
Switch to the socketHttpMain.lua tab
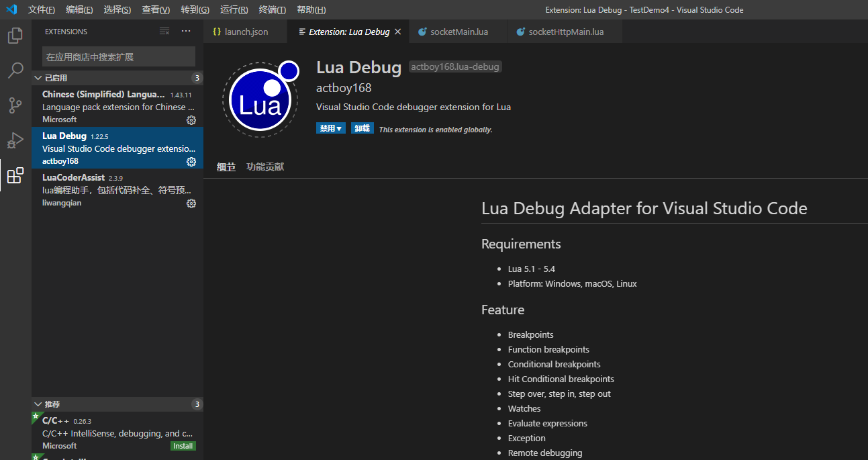566,32
